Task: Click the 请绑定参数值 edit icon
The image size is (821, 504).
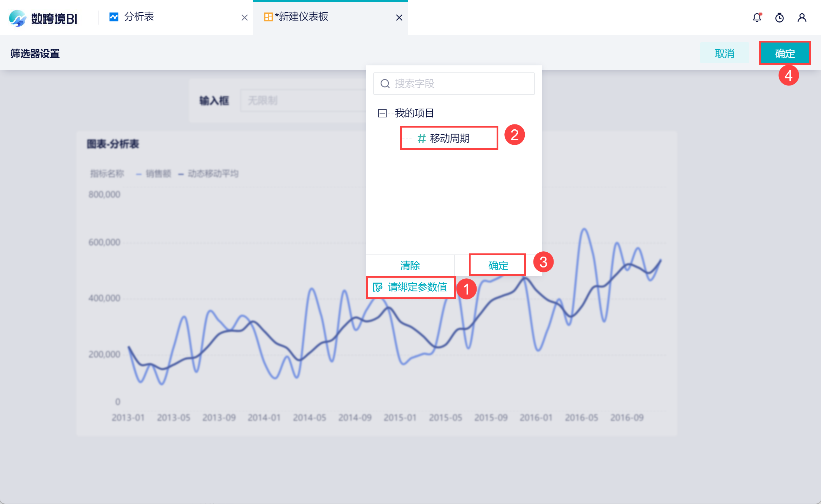Action: pos(377,287)
